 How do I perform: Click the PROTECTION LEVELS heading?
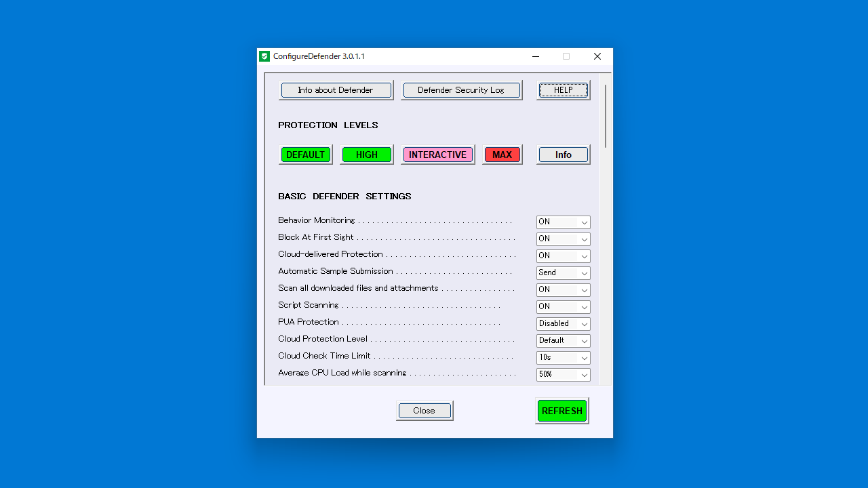click(328, 125)
